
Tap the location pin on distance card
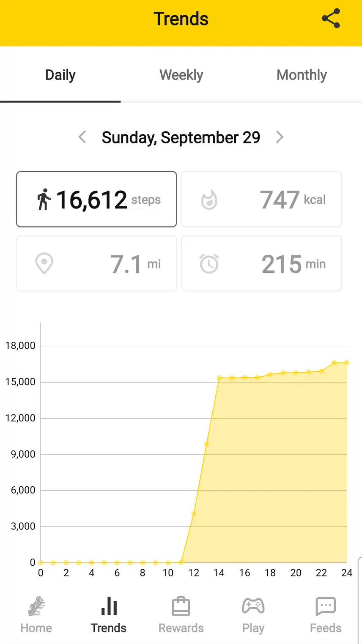pos(44,263)
